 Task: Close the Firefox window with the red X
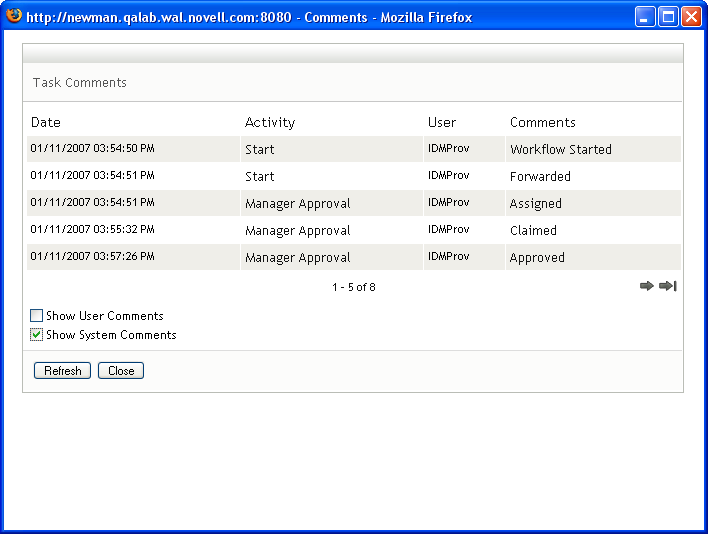(691, 17)
